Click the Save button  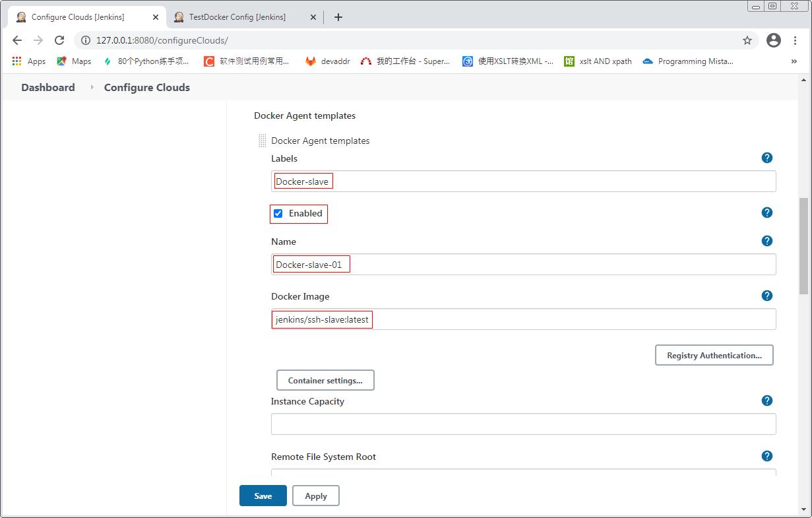(263, 496)
